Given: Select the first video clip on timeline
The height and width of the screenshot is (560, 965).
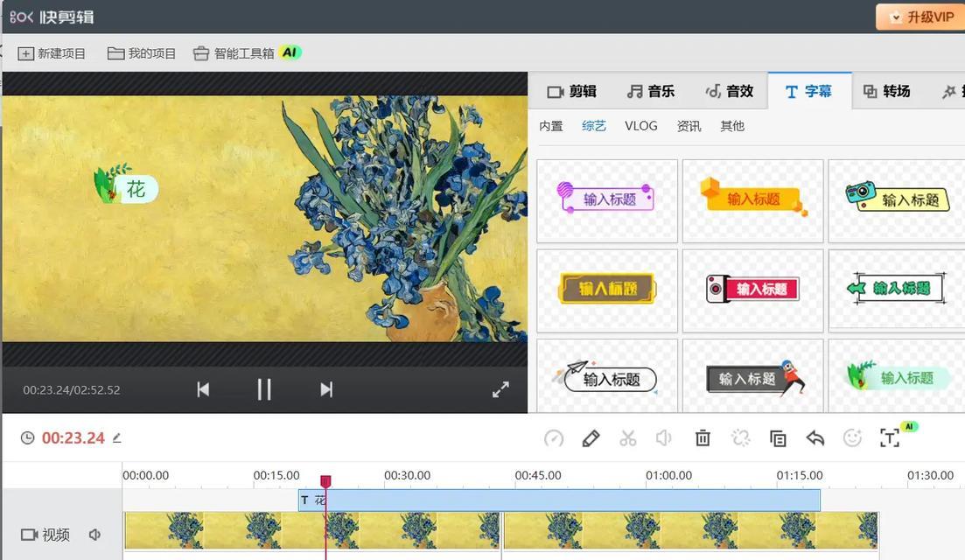Looking at the screenshot, I should click(312, 530).
